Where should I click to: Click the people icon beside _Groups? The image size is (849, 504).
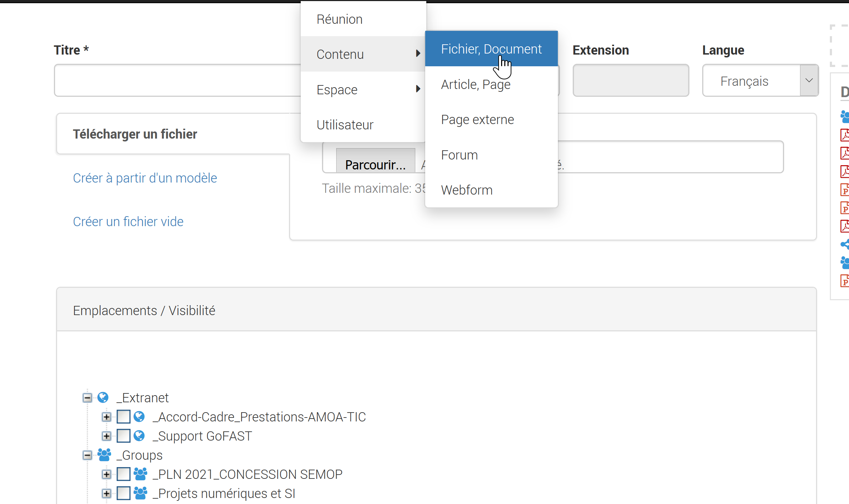pos(104,455)
